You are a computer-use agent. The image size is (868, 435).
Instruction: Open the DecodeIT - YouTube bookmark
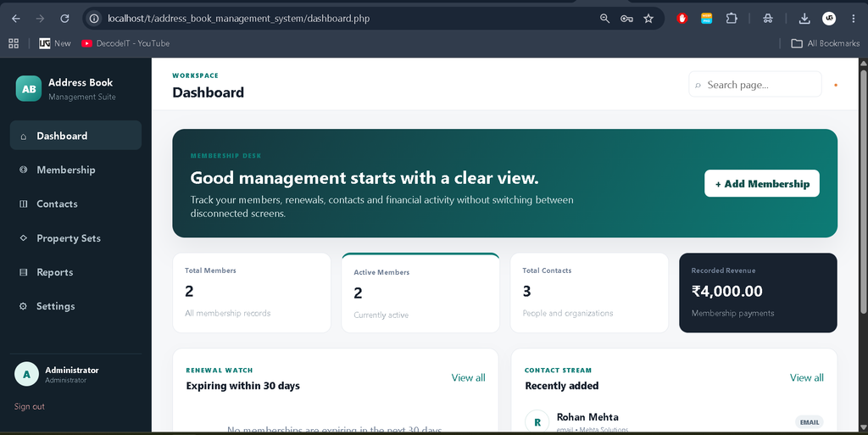click(125, 43)
